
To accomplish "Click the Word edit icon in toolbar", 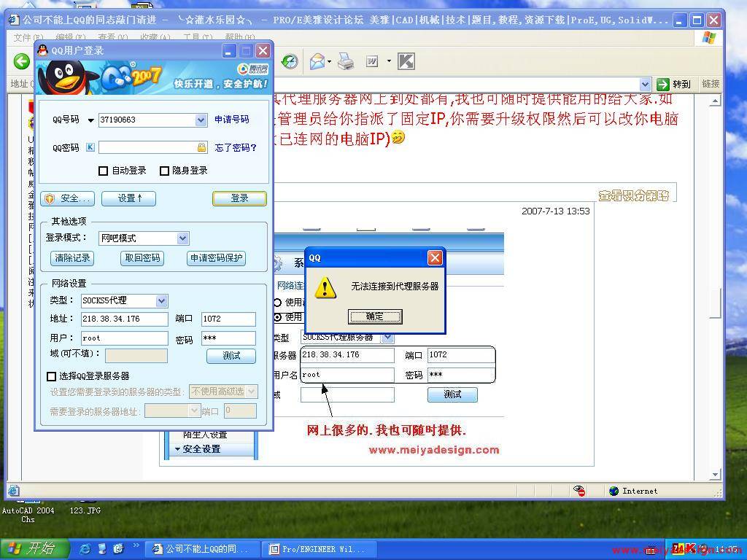I will click(372, 62).
